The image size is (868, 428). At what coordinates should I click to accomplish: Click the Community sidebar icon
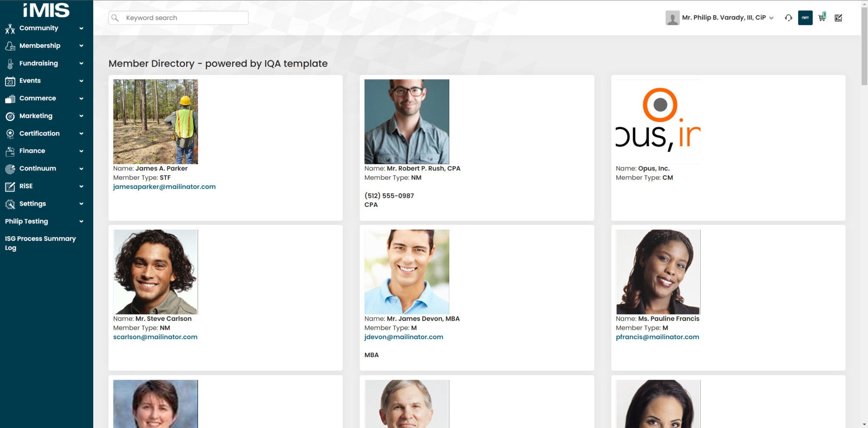[x=10, y=28]
